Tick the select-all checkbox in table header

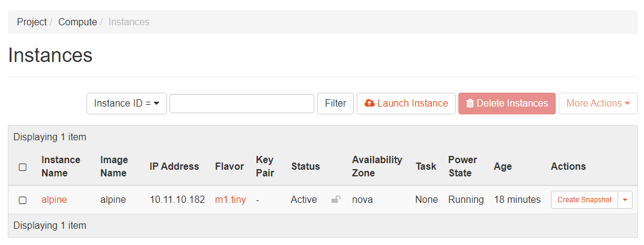point(23,167)
